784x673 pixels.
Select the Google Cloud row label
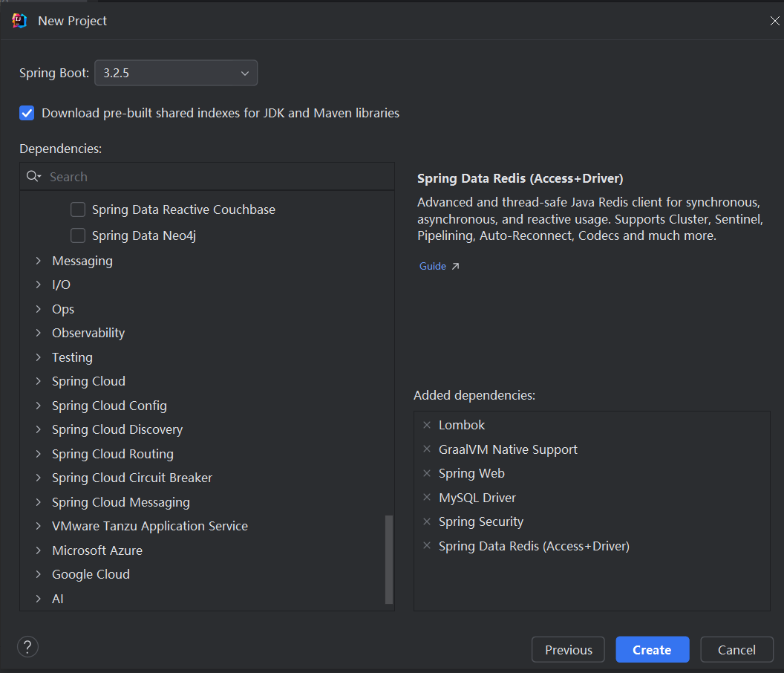[x=91, y=574]
